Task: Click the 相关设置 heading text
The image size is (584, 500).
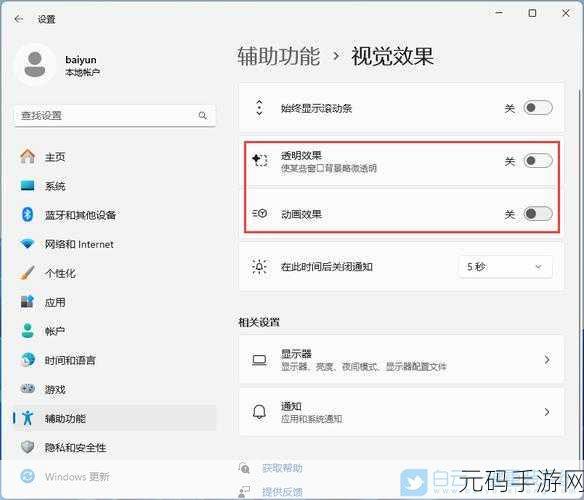Action: [x=259, y=322]
